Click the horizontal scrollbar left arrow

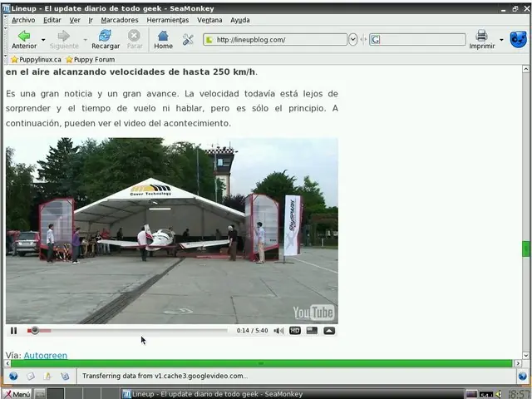(7, 363)
